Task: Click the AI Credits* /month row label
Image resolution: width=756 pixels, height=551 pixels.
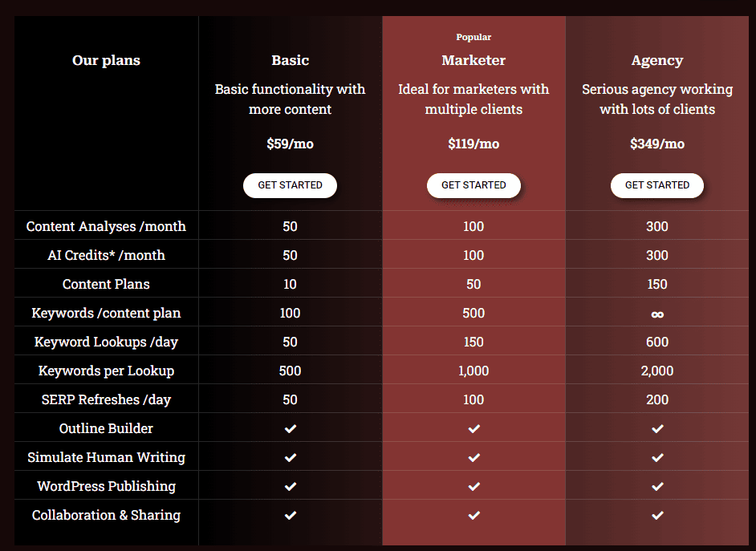Action: click(x=106, y=254)
